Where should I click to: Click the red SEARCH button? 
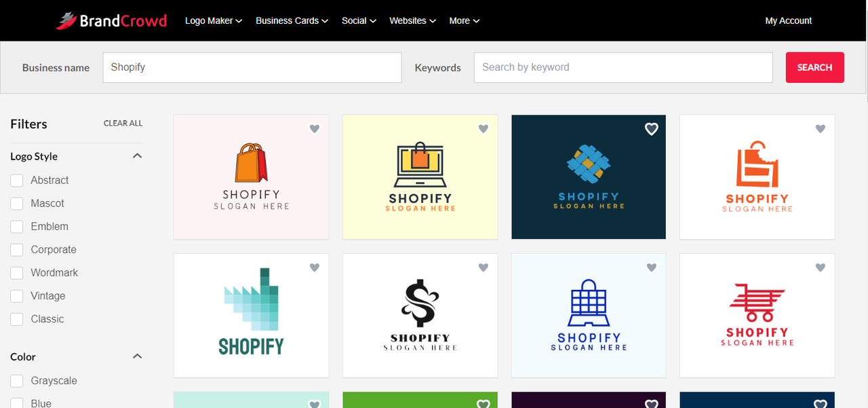[x=815, y=67]
